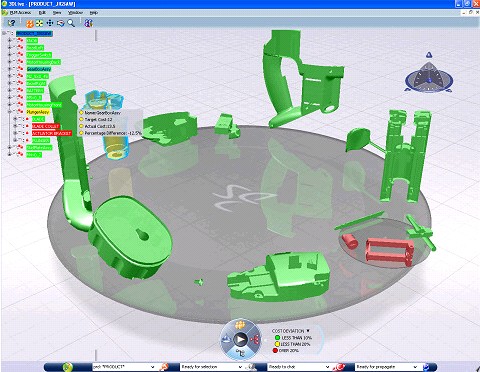This screenshot has width=480, height=372.
Task: Select the rotate view toolbar icon
Action: (60, 23)
